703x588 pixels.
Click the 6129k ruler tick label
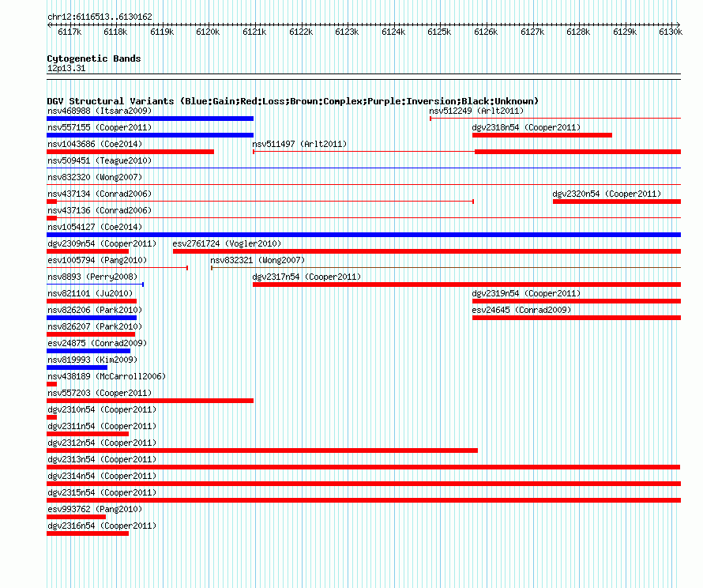tap(625, 32)
